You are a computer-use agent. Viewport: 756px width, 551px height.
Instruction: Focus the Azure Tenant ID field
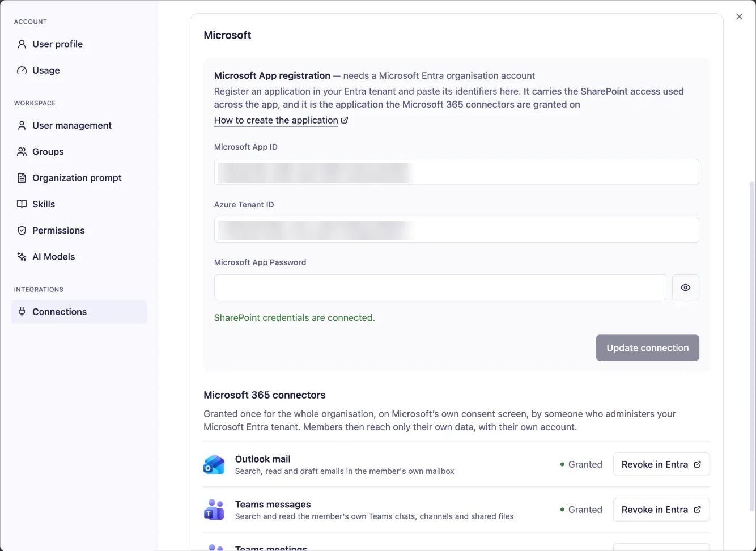tap(456, 230)
